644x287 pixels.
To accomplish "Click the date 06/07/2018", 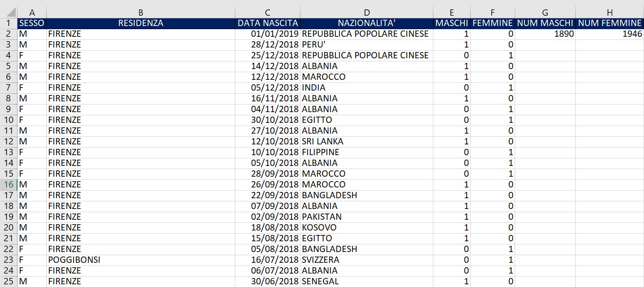I will (x=268, y=270).
